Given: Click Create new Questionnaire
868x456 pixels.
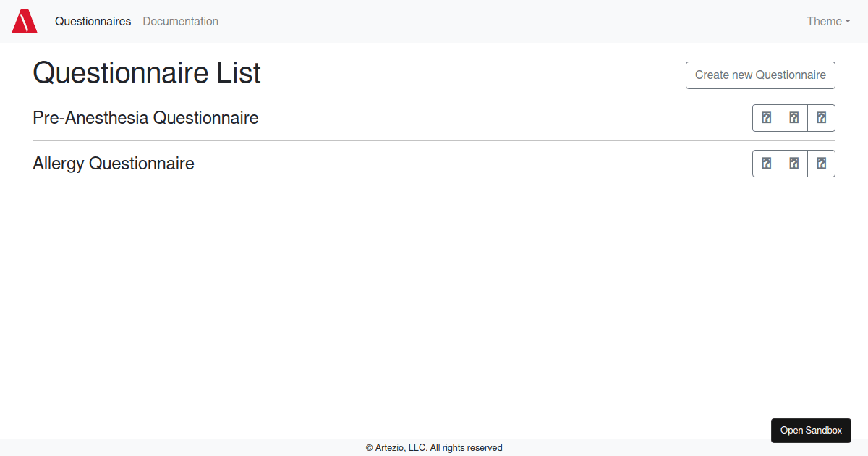Looking at the screenshot, I should click(x=760, y=75).
